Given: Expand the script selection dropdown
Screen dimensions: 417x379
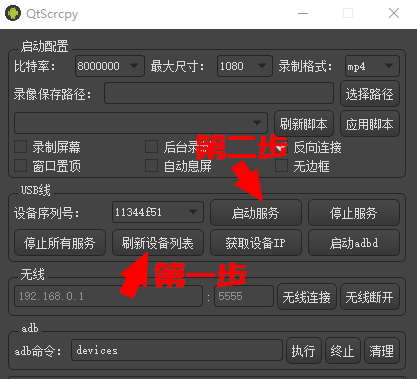Looking at the screenshot, I should coord(141,123).
